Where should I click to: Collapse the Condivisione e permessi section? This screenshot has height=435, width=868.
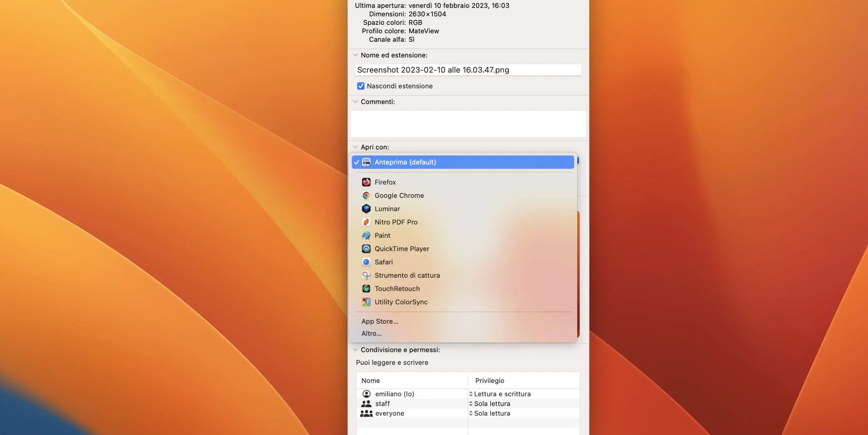pyautogui.click(x=355, y=350)
